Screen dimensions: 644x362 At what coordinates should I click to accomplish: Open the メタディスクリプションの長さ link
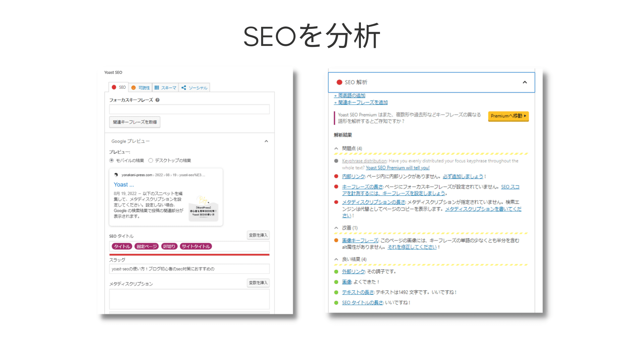(374, 202)
